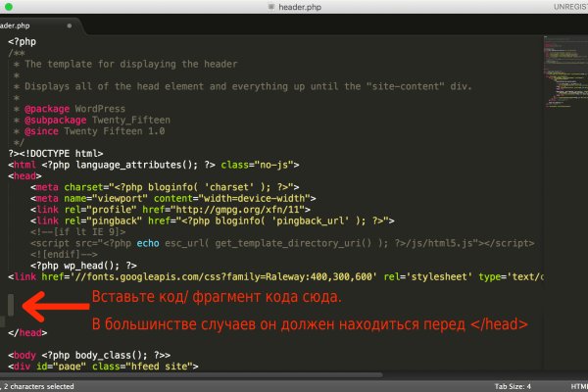Click the closing </head> tag line
The image size is (588, 392).
25,333
